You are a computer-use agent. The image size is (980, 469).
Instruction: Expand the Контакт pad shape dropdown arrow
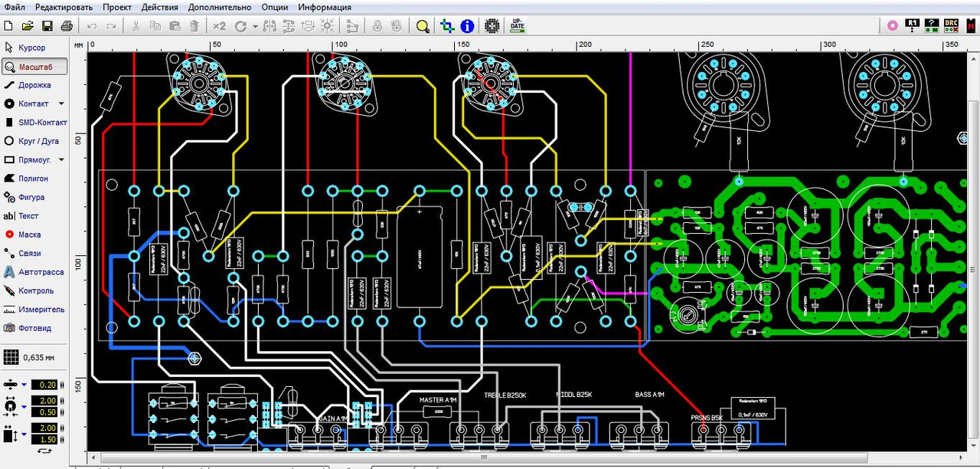point(61,103)
